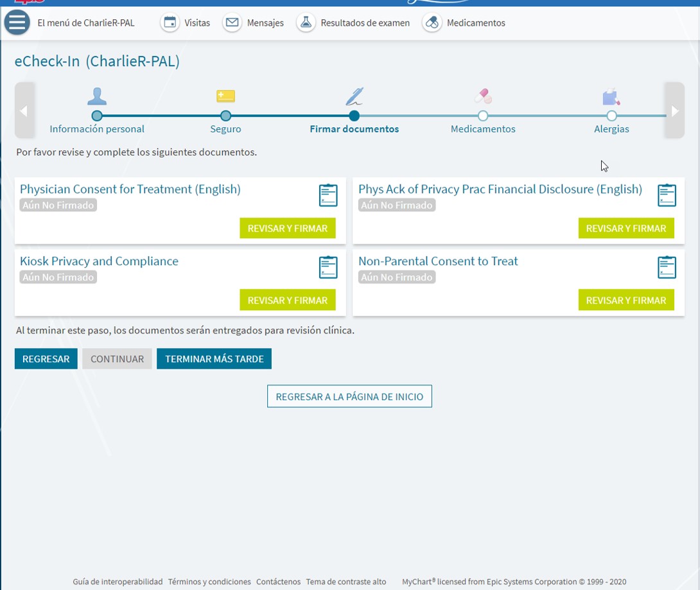This screenshot has height=590, width=700.
Task: Click the Mensajes envelope icon
Action: [232, 22]
